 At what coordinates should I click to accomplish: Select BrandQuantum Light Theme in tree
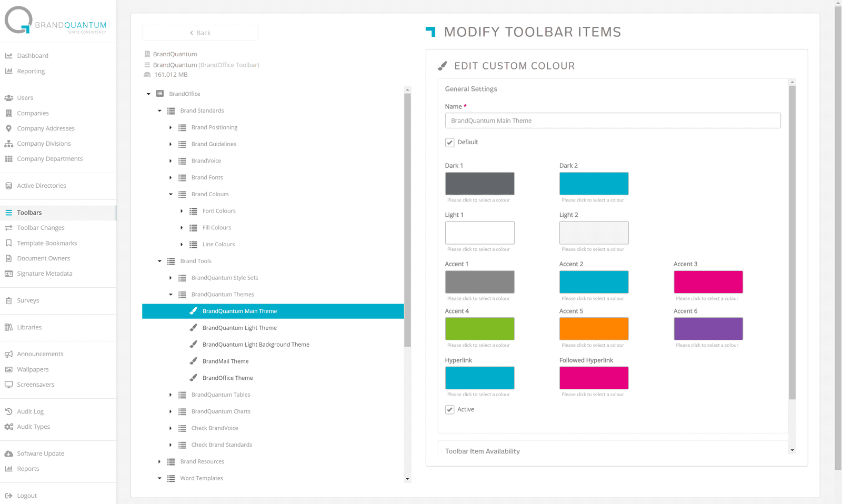[x=239, y=328]
